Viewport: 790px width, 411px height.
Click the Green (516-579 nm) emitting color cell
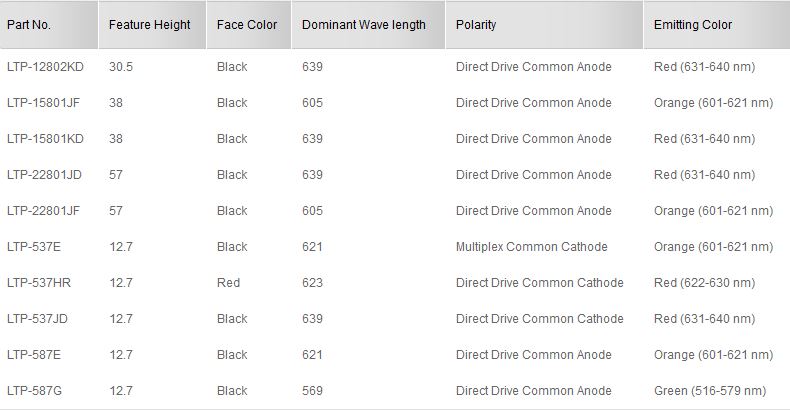click(x=710, y=391)
